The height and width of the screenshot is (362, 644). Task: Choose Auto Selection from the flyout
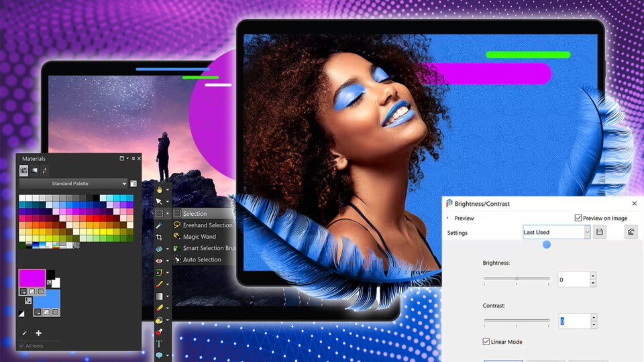pos(204,259)
